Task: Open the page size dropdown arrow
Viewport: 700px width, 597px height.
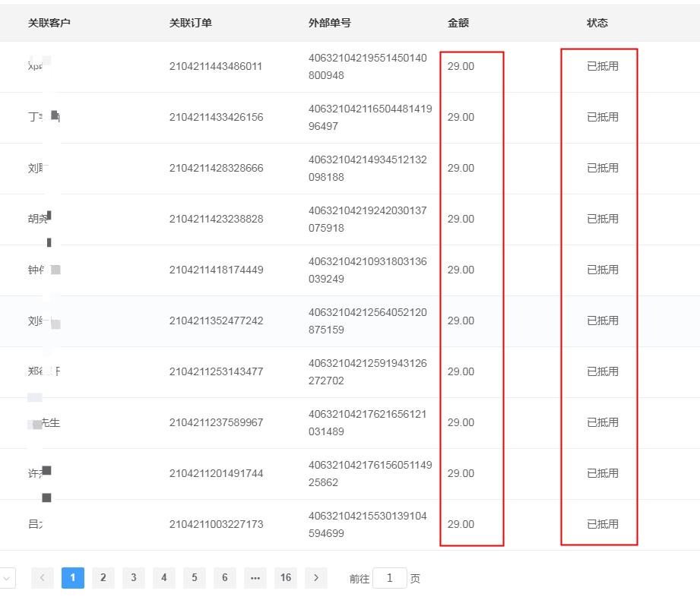Action: click(6, 578)
